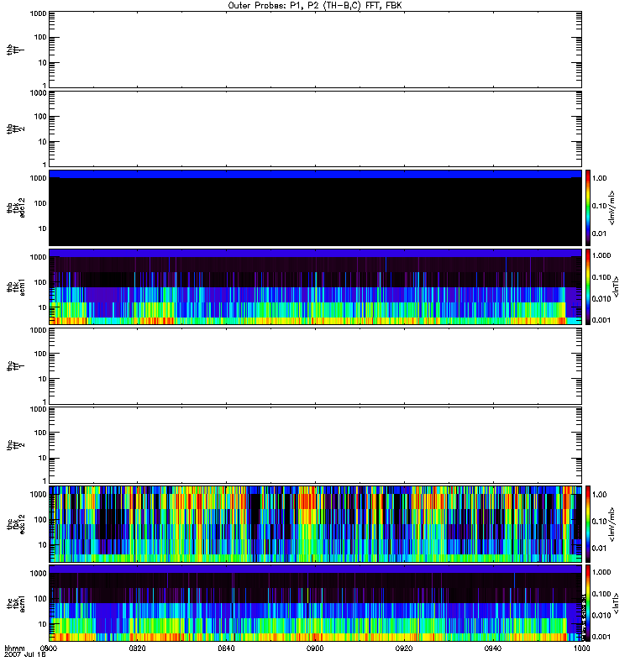Click the thb scm1 nT color bar
The height and width of the screenshot is (672, 630).
[x=588, y=286]
